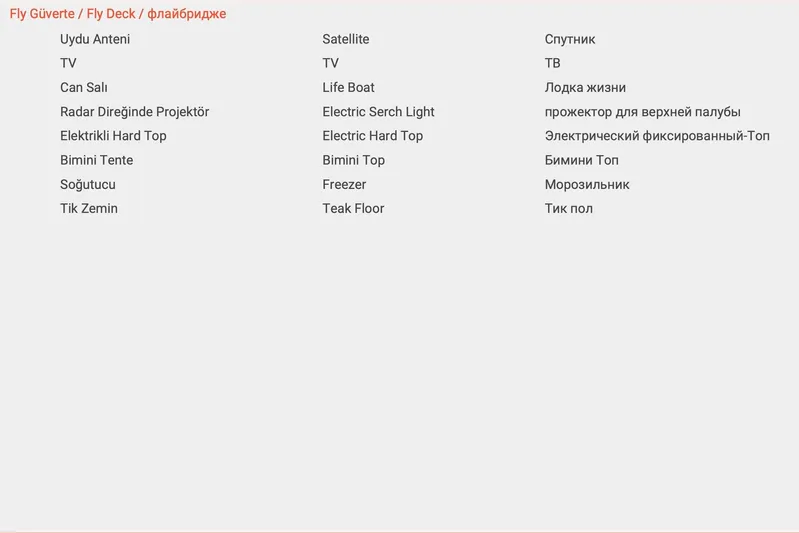Screen dimensions: 799x533
Task: Click the Satellite text entry
Action: [346, 39]
